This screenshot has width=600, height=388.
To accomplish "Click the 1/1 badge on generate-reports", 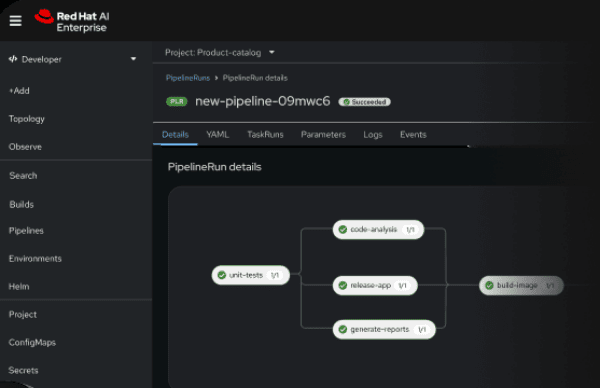I will click(422, 329).
